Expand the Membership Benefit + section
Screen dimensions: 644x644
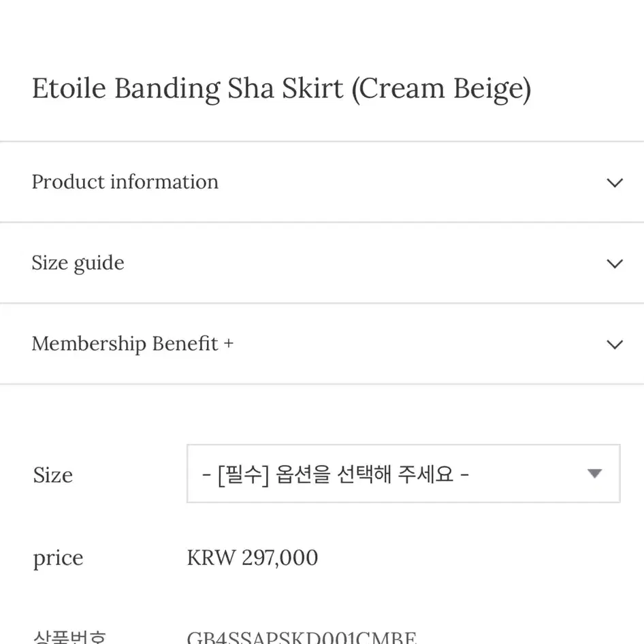click(x=322, y=344)
